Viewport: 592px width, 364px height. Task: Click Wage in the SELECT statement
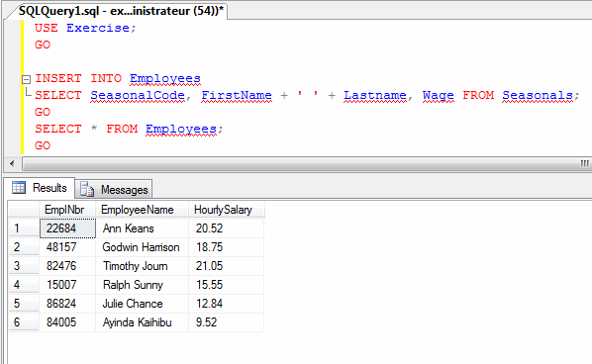438,95
